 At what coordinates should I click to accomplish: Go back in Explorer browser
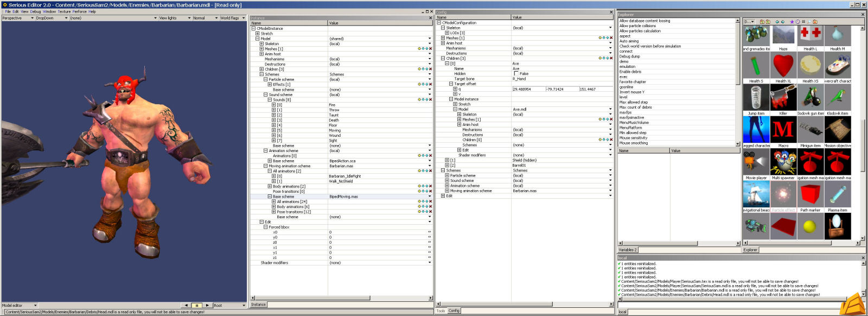pyautogui.click(x=777, y=22)
